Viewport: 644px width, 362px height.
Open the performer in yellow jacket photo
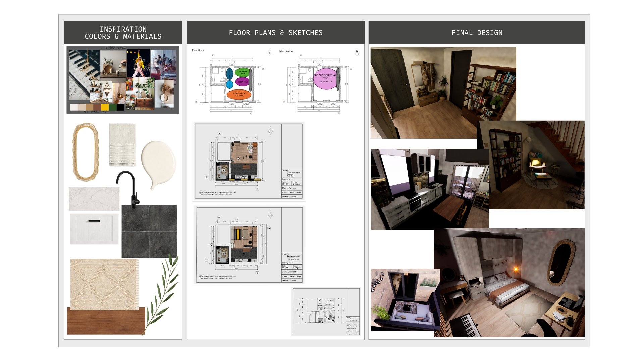point(139,63)
